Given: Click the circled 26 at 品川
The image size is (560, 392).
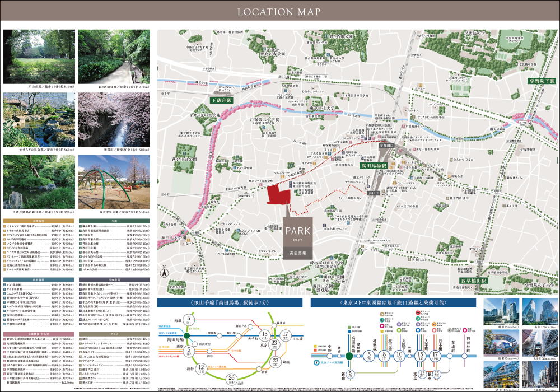Looking at the screenshot, I should click(231, 379).
